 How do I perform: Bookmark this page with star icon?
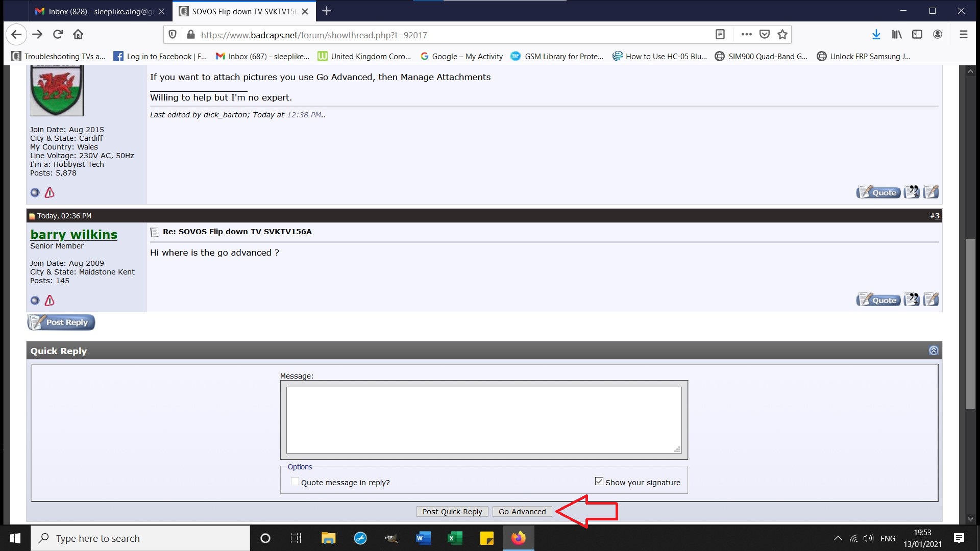coord(782,34)
